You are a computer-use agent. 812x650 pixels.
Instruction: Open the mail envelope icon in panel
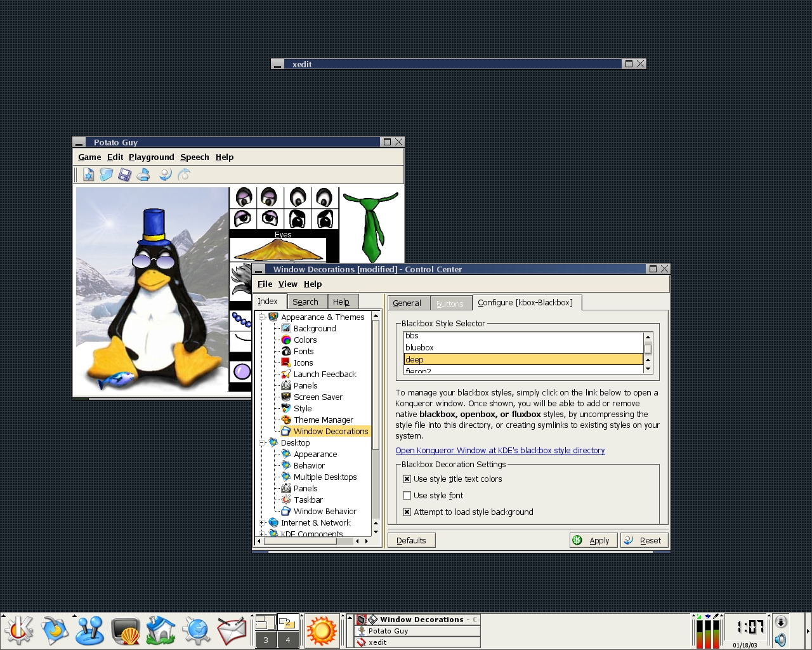click(232, 630)
